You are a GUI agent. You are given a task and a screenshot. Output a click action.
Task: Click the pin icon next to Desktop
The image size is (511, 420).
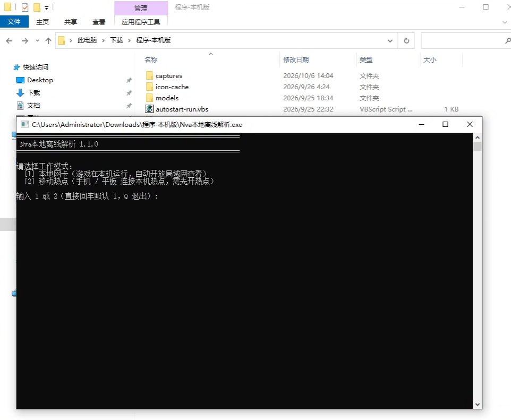click(129, 80)
